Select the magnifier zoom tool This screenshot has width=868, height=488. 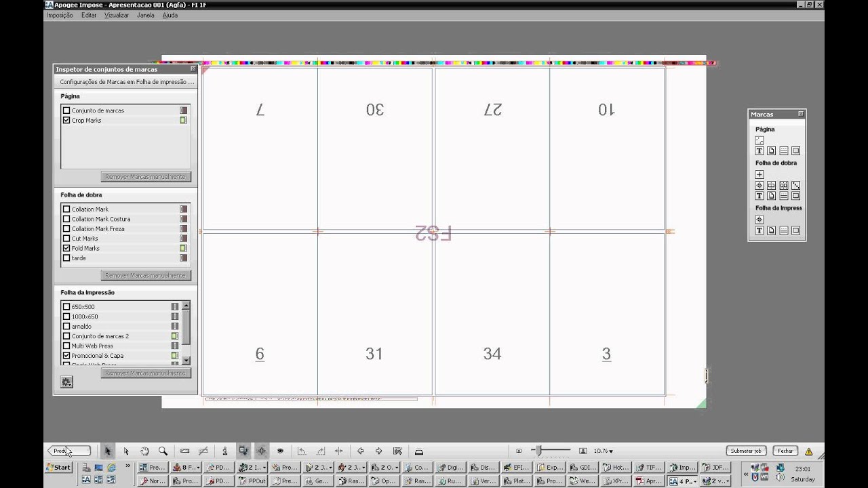click(163, 451)
